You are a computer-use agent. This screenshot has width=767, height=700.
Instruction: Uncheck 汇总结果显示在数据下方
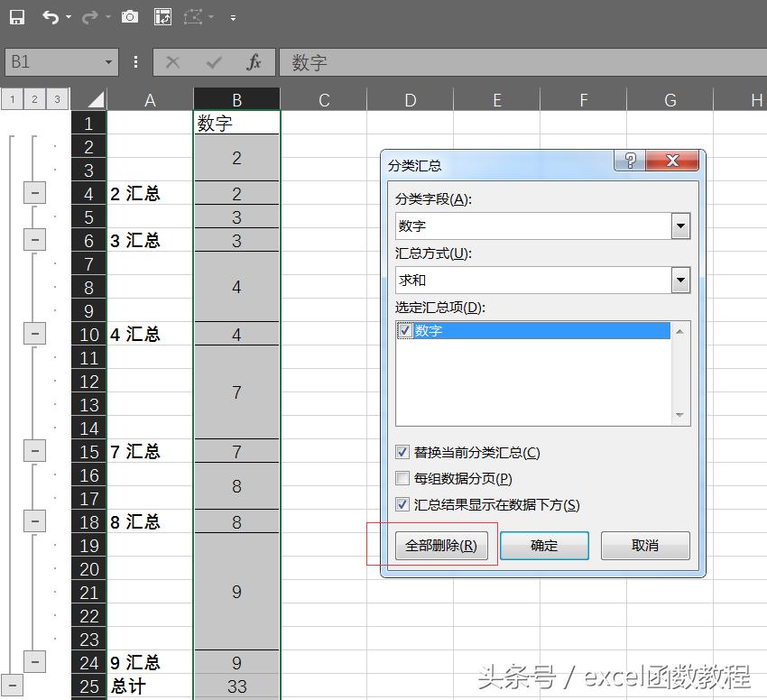pyautogui.click(x=402, y=505)
